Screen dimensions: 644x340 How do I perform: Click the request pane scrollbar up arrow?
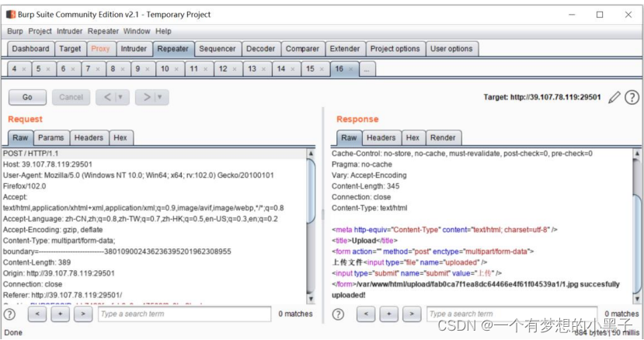click(311, 154)
